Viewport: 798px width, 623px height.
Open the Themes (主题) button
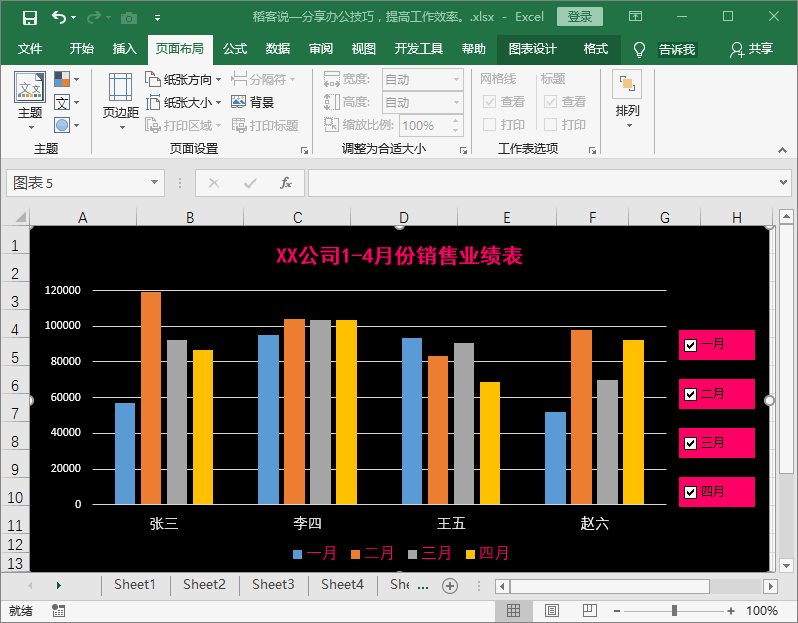pyautogui.click(x=30, y=101)
